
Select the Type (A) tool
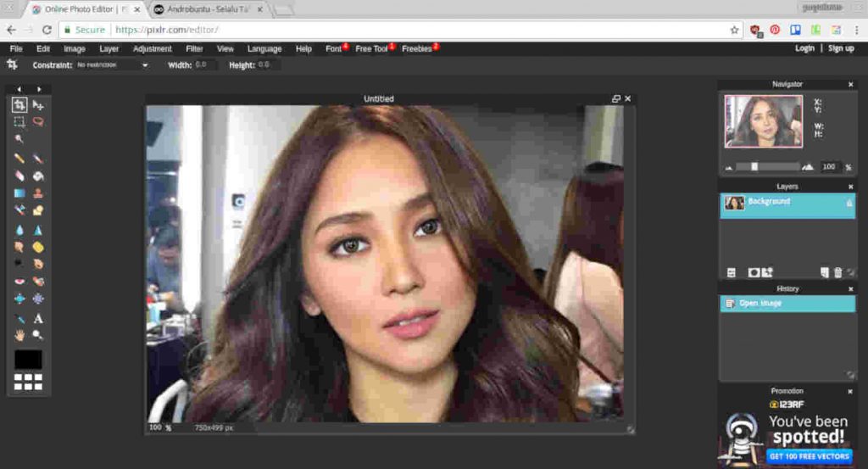pos(38,319)
